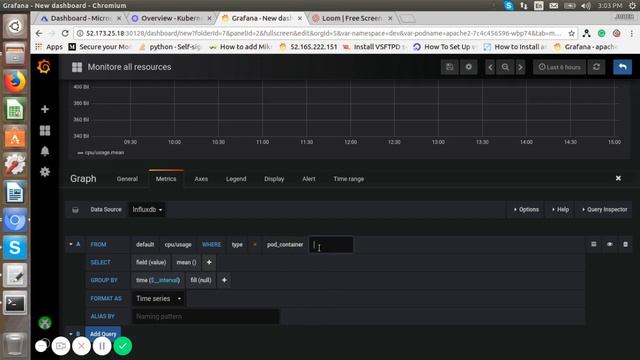Delete query A with the trash icon
Viewport: 640px width, 360px height.
tap(625, 244)
